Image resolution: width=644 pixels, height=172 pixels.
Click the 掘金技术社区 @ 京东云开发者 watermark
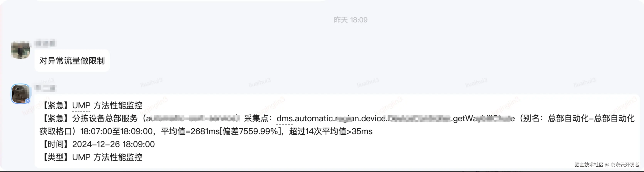[607, 165]
